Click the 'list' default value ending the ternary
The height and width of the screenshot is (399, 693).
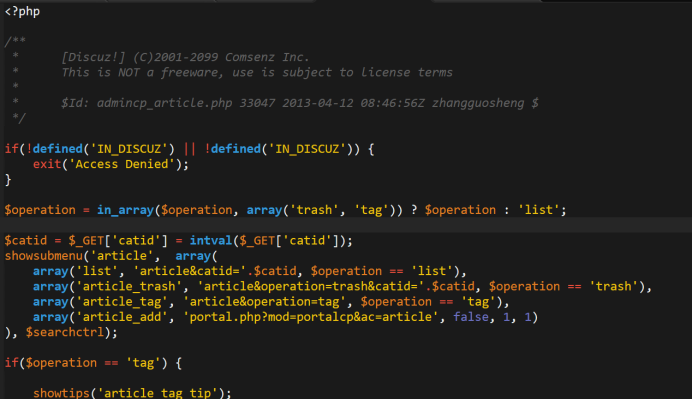click(x=538, y=210)
